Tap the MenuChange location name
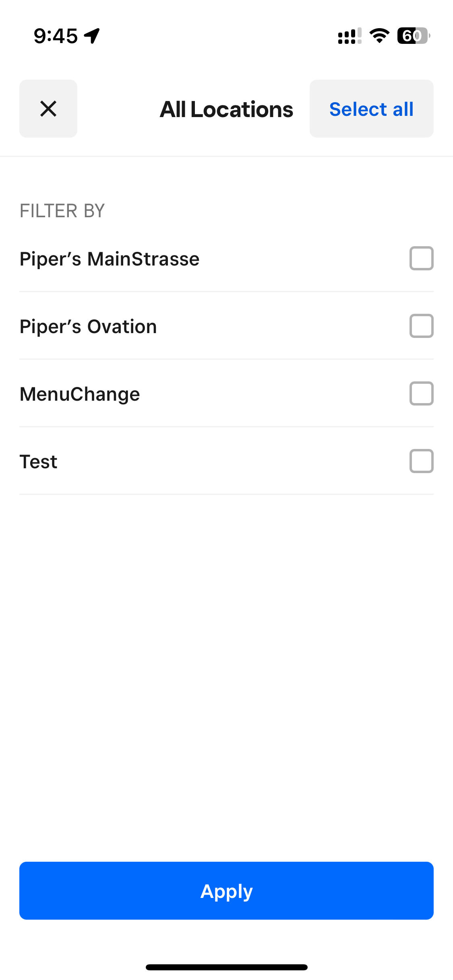The image size is (453, 980). (80, 394)
